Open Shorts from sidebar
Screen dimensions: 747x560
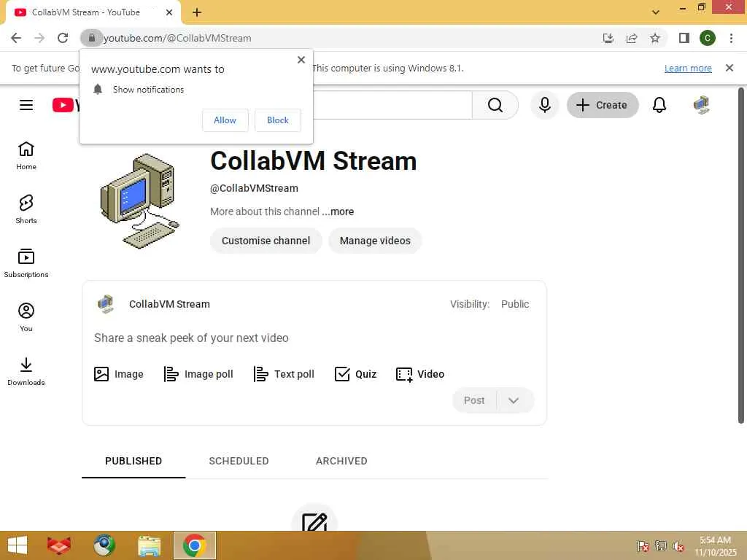tap(26, 209)
